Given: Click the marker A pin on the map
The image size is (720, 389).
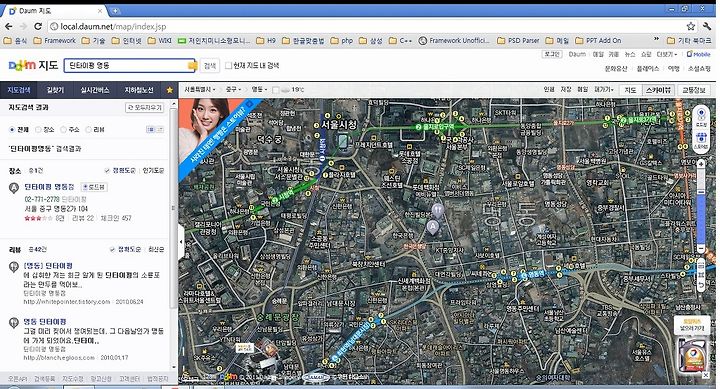Looking at the screenshot, I should pos(432,227).
